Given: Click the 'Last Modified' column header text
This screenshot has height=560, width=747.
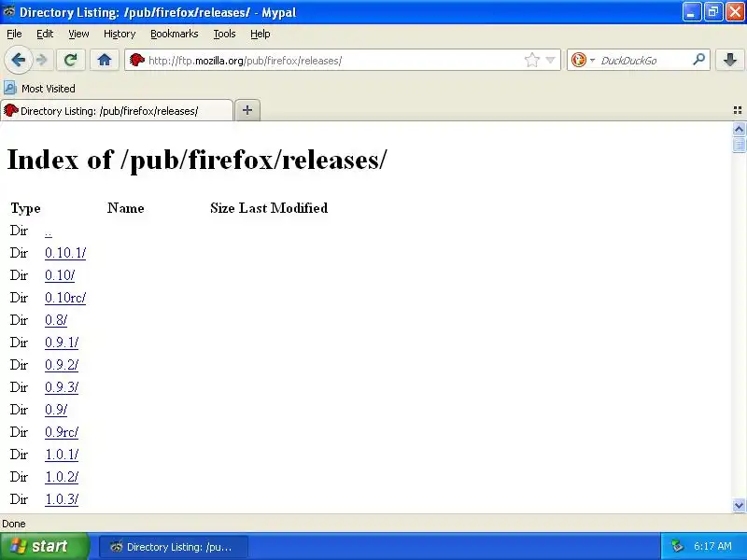Looking at the screenshot, I should tap(283, 208).
